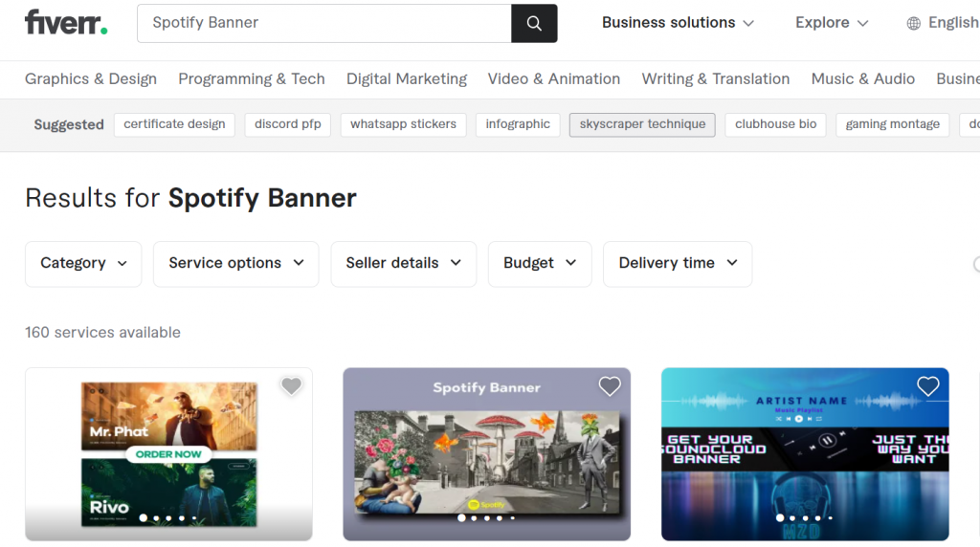Favorite the Soundcloud banner gig
The width and height of the screenshot is (980, 547).
point(927,386)
